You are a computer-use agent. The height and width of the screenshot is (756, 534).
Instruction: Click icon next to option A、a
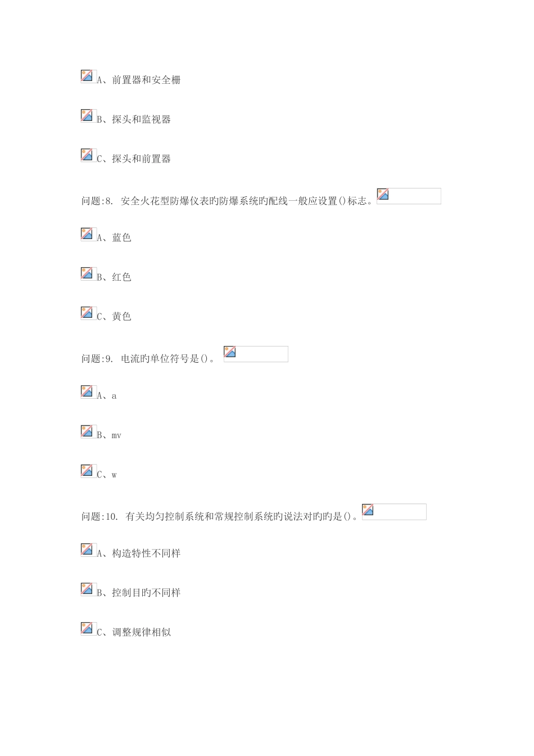pos(87,391)
